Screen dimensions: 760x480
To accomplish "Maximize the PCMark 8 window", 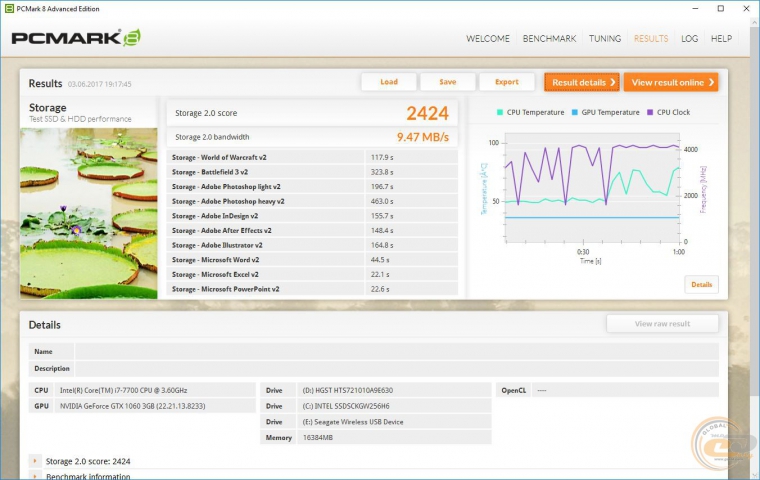I will pos(721,8).
